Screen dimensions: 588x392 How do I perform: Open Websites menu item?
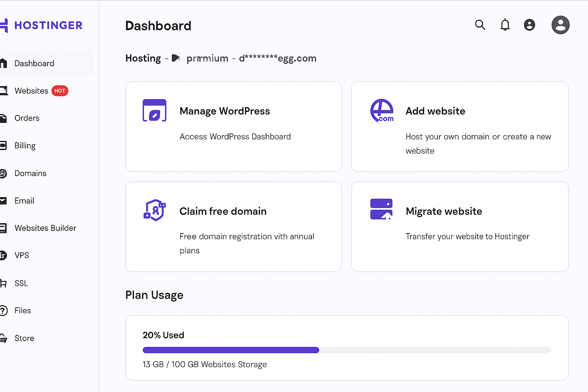pyautogui.click(x=31, y=91)
